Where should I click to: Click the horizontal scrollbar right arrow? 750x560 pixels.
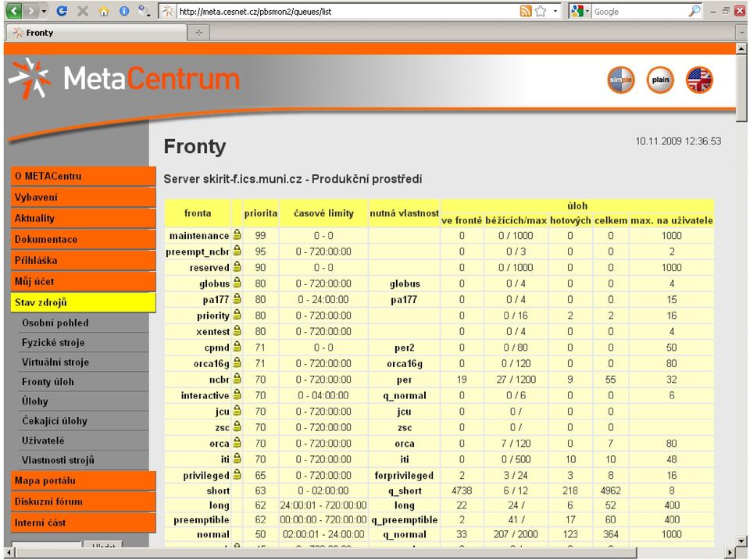[x=730, y=553]
